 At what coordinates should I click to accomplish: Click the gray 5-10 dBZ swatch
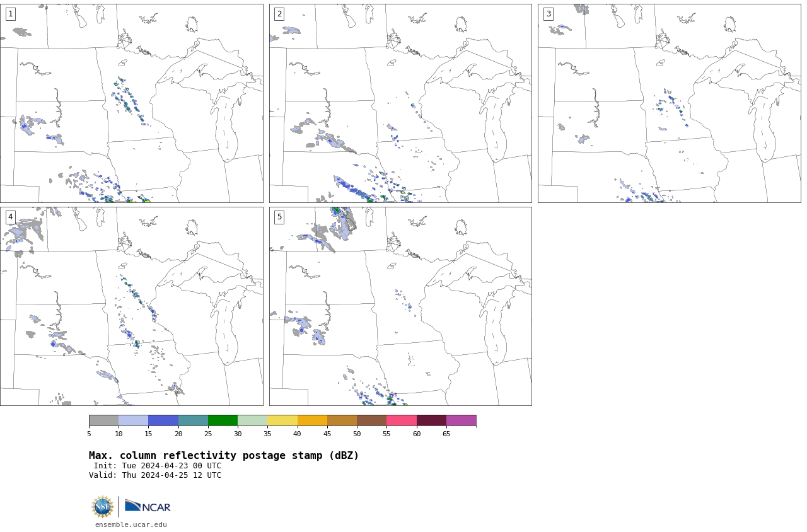(103, 420)
